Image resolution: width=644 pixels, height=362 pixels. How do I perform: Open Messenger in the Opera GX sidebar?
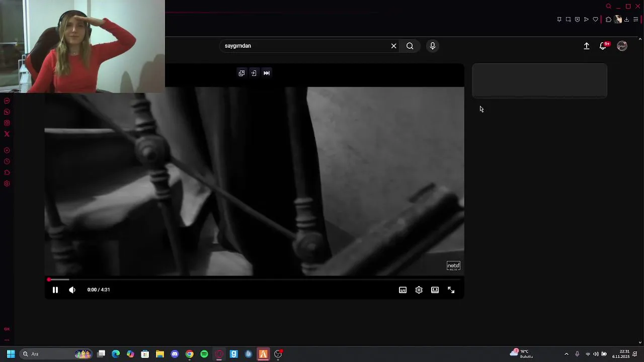coord(7,101)
